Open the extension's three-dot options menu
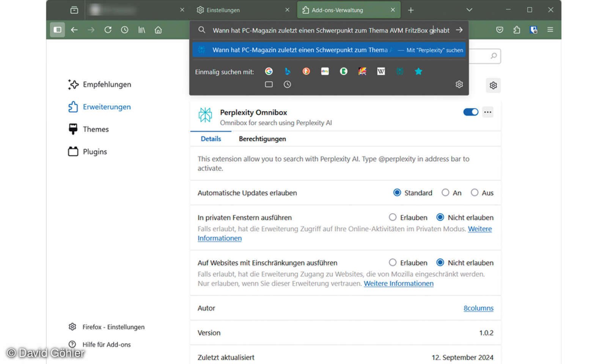The width and height of the screenshot is (607, 364). click(488, 112)
